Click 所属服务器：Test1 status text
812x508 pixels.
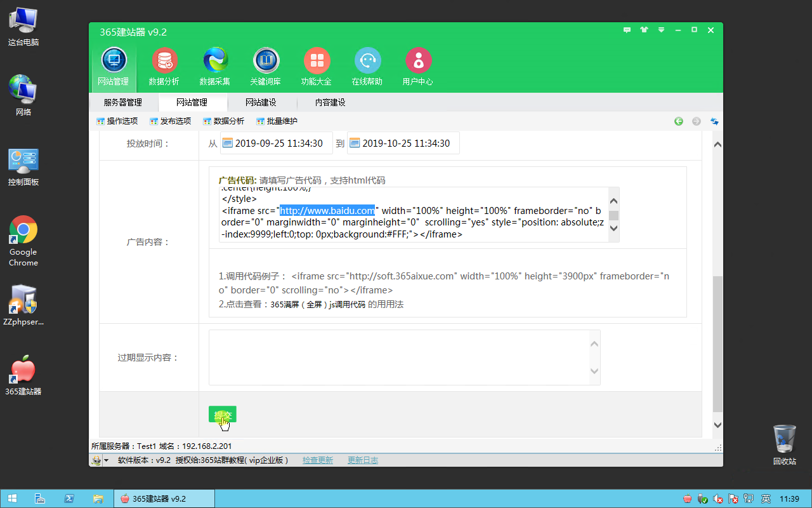coord(124,446)
